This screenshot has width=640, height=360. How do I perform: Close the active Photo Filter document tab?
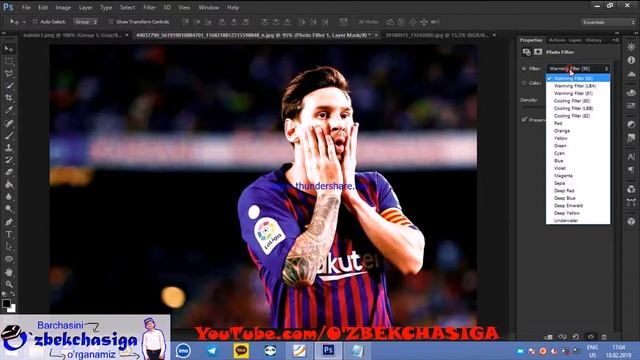(376, 36)
